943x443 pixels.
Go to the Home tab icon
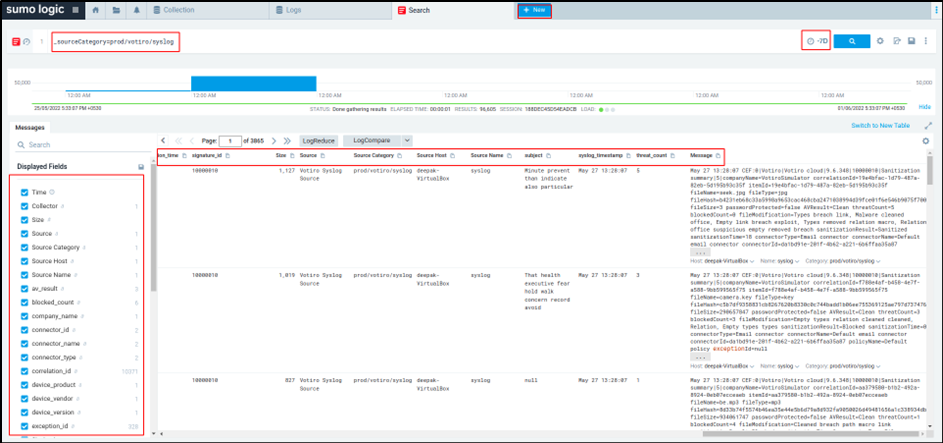(x=95, y=10)
